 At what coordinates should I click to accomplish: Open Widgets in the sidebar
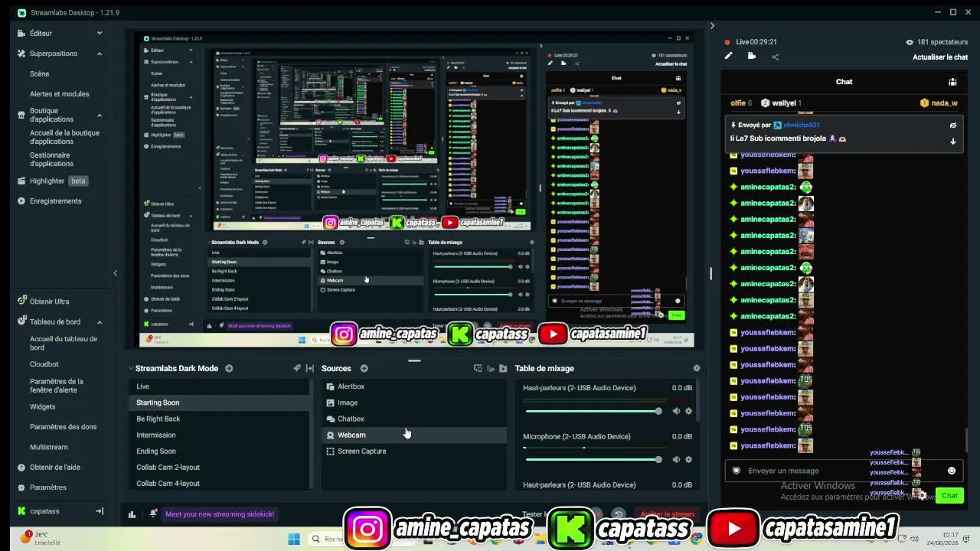tap(43, 407)
